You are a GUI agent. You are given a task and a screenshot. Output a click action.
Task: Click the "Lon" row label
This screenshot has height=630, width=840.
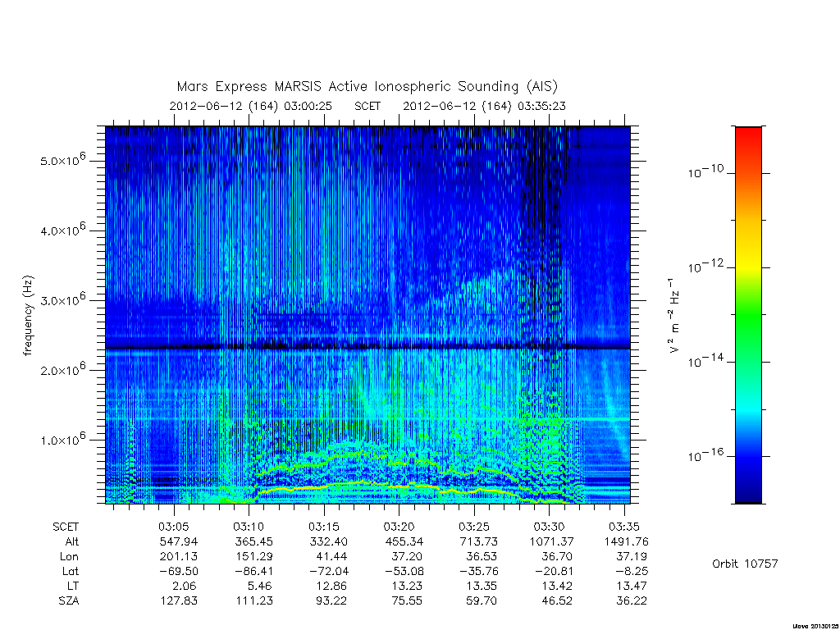[69, 557]
